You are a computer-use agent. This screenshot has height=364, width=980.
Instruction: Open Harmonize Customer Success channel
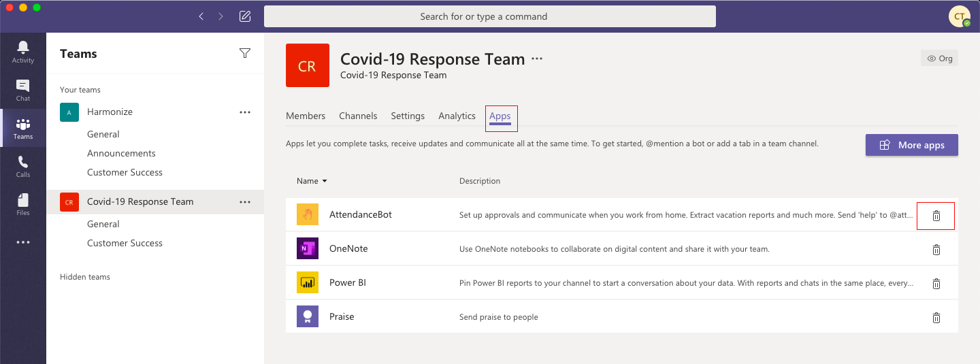(x=125, y=172)
